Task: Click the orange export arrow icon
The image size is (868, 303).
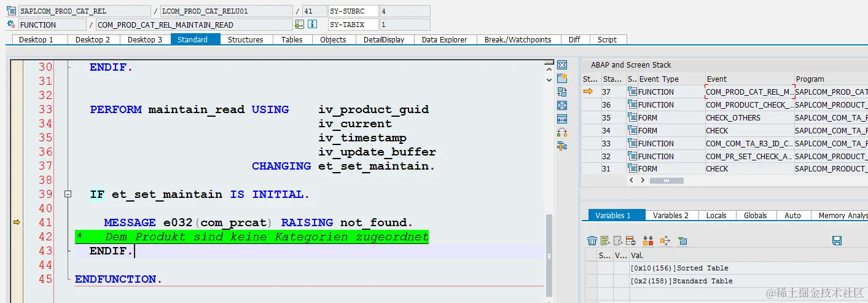Action: (665, 240)
